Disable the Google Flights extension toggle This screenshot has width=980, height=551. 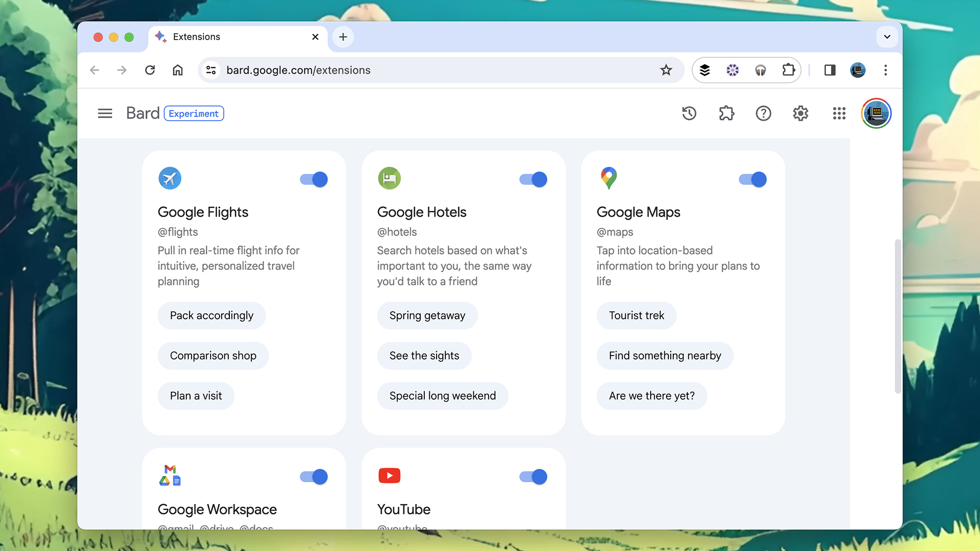[x=314, y=179]
